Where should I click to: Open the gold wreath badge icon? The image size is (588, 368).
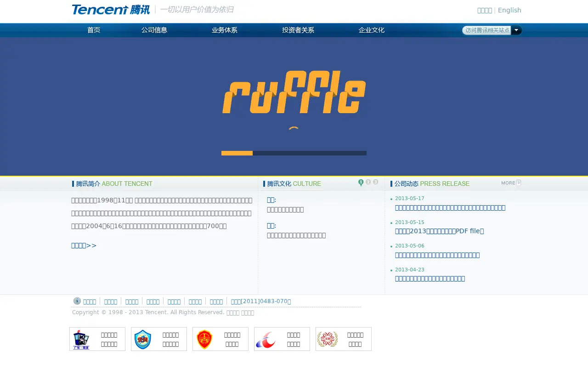point(327,339)
